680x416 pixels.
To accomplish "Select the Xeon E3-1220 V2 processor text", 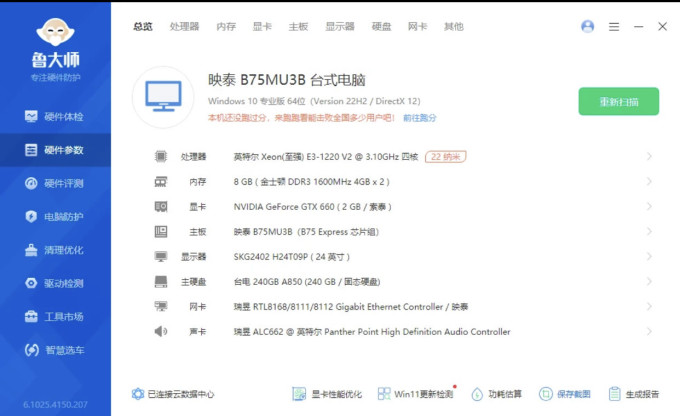I will pos(326,157).
